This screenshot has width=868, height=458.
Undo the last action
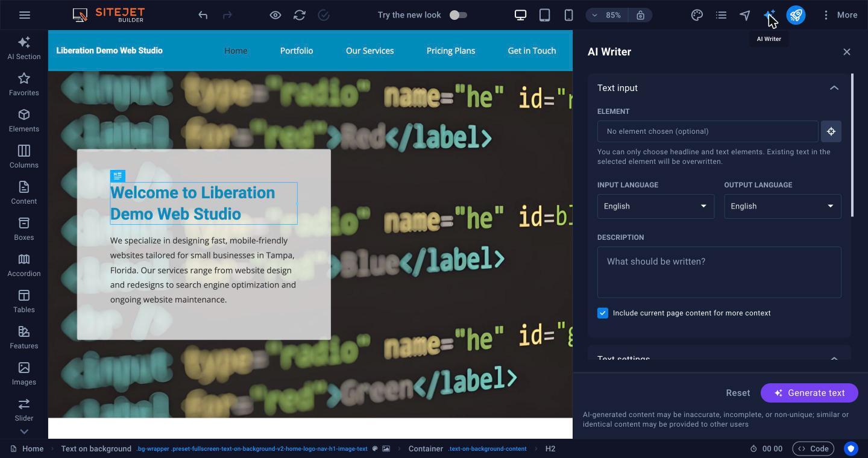pos(203,15)
